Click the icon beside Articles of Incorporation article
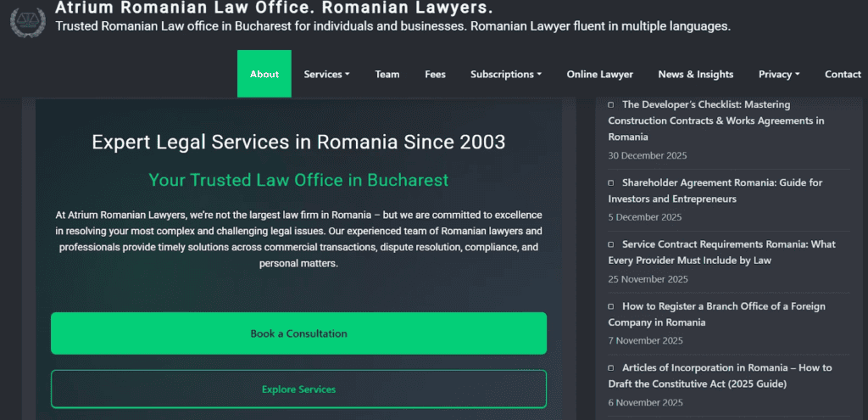The height and width of the screenshot is (420, 868). 611,368
